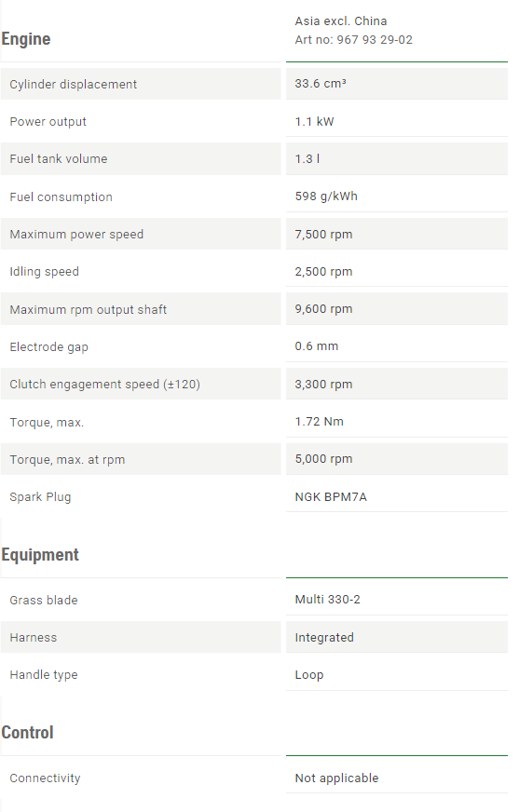This screenshot has height=812, width=519.
Task: Click the Harness Integrated value
Action: click(x=324, y=638)
